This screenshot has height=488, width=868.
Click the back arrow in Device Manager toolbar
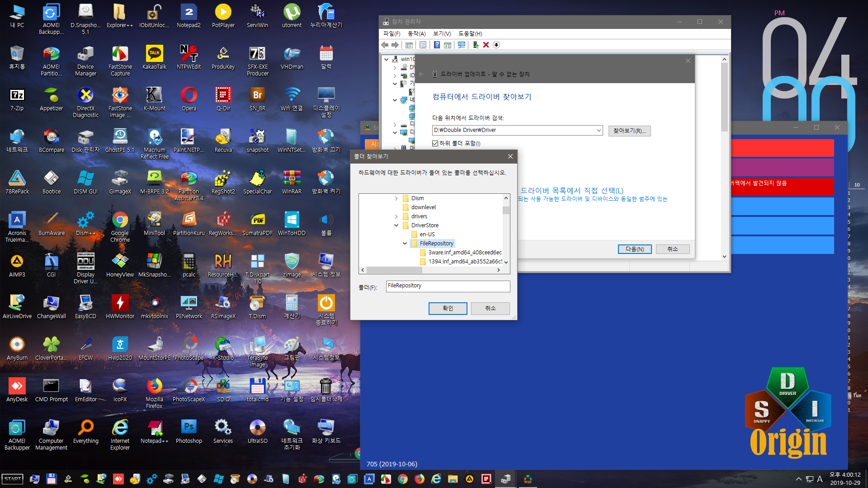[385, 45]
